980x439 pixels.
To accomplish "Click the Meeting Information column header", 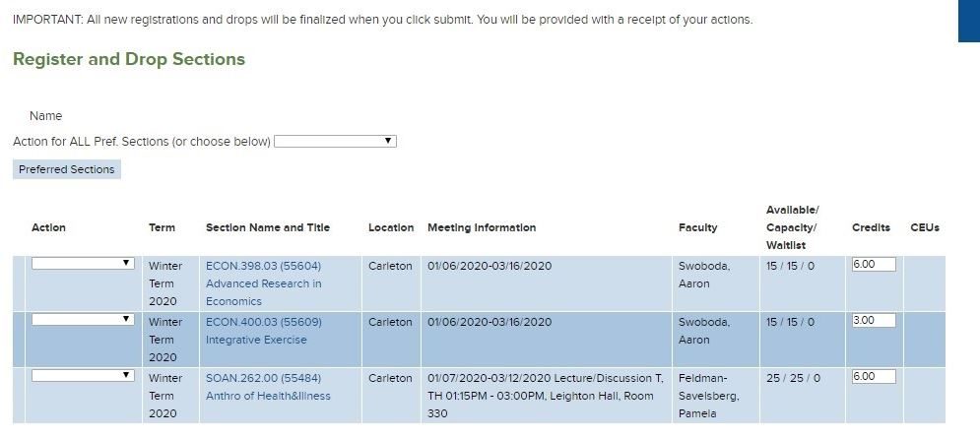I will (482, 228).
